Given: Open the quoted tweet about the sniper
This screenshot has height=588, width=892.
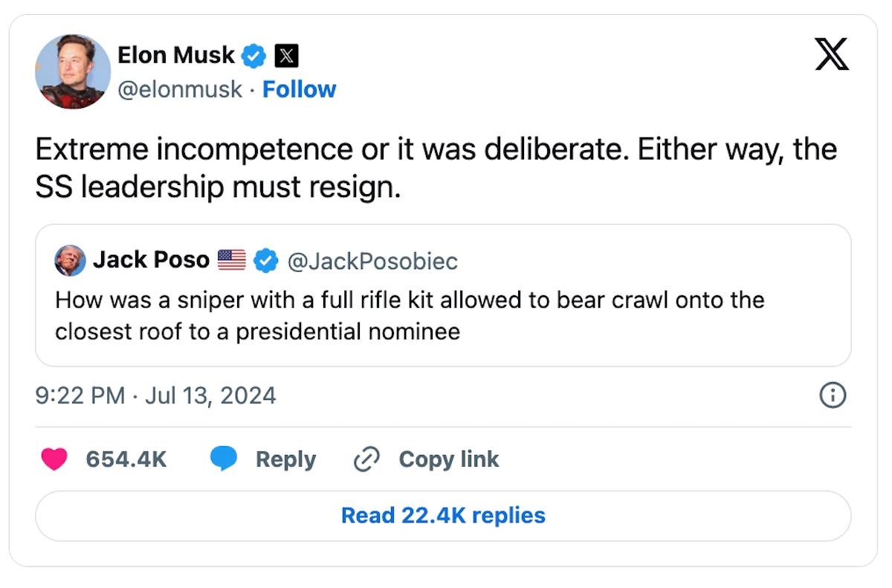Looking at the screenshot, I should pos(443,316).
